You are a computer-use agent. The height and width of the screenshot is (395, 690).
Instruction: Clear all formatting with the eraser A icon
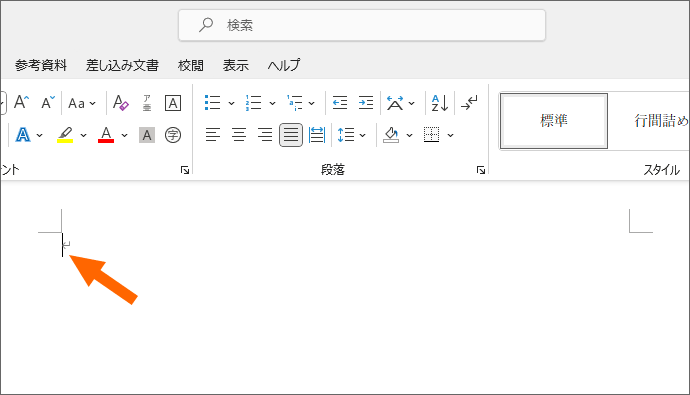point(121,103)
